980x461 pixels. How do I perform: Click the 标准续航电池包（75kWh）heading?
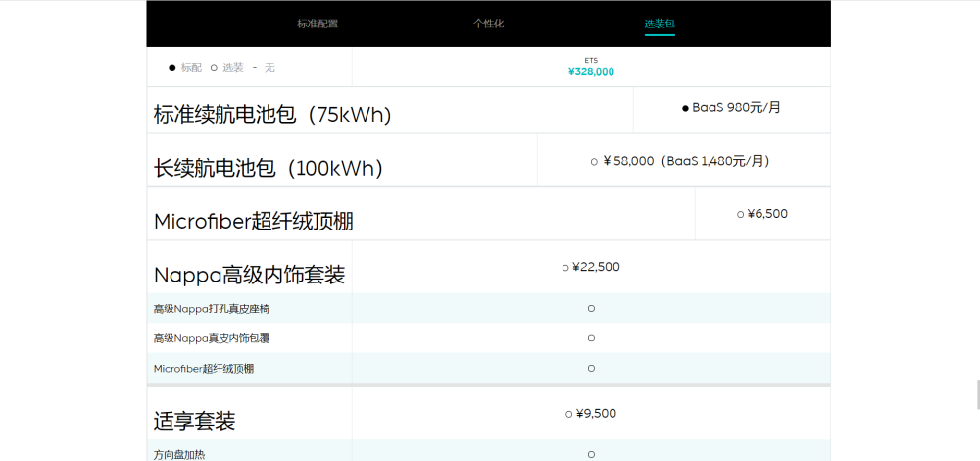[x=272, y=115]
